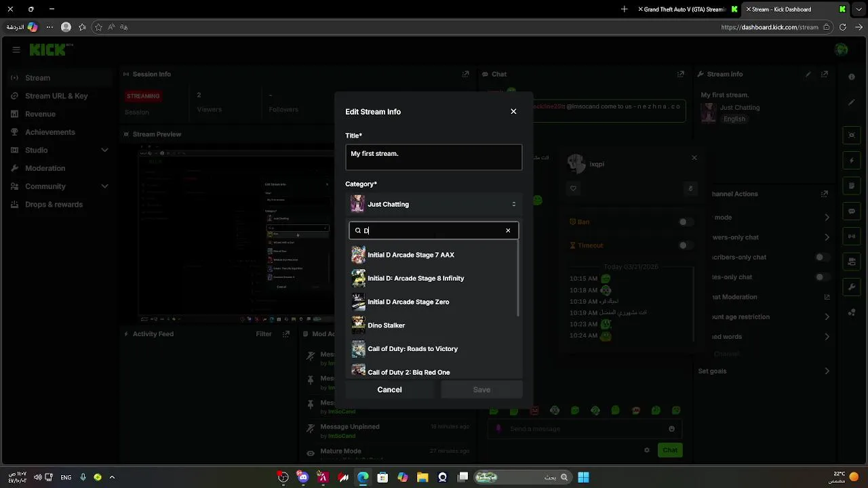Send message with the Chat button
Viewport: 868px width, 488px height.
coord(670,450)
